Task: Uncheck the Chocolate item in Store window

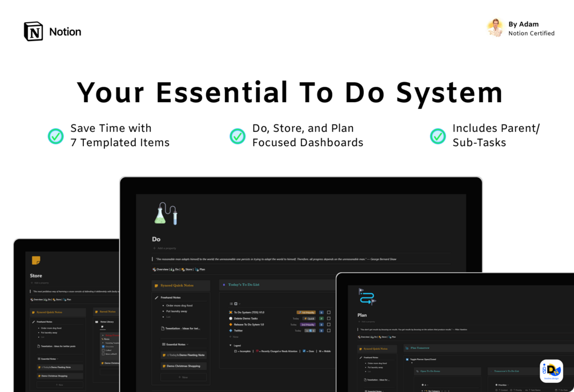Action: click(x=103, y=346)
